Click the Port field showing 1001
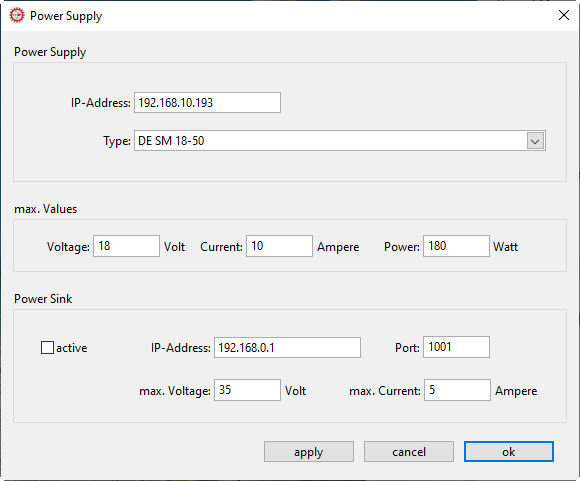Screen dimensions: 580x481 point(456,347)
